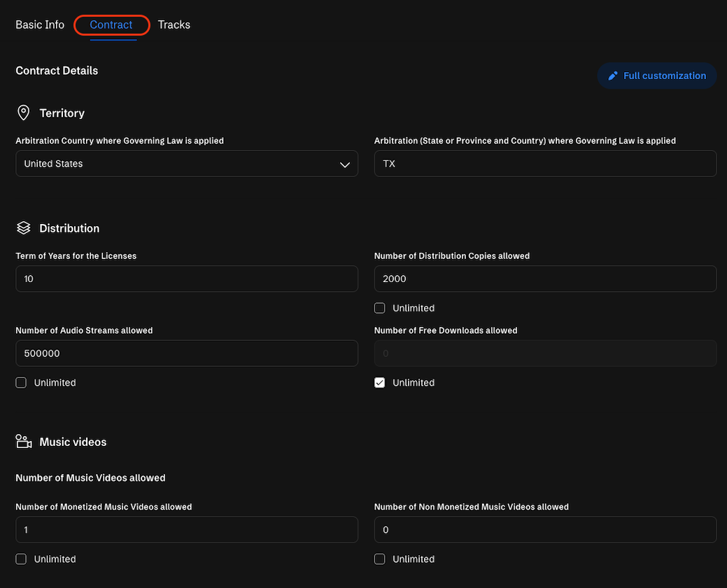Viewport: 727px width, 588px height.
Task: Click the Term of Years input field
Action: [x=186, y=279]
